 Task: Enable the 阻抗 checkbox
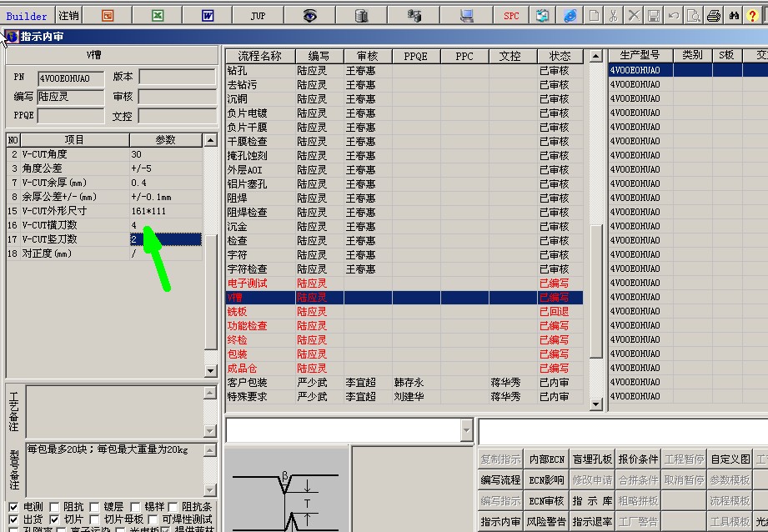pos(54,506)
